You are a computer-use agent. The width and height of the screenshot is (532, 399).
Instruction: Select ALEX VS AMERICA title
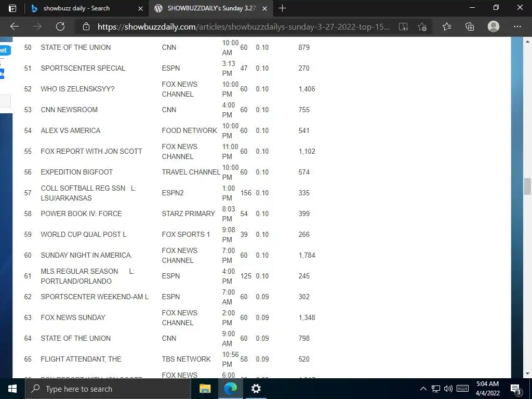[71, 130]
